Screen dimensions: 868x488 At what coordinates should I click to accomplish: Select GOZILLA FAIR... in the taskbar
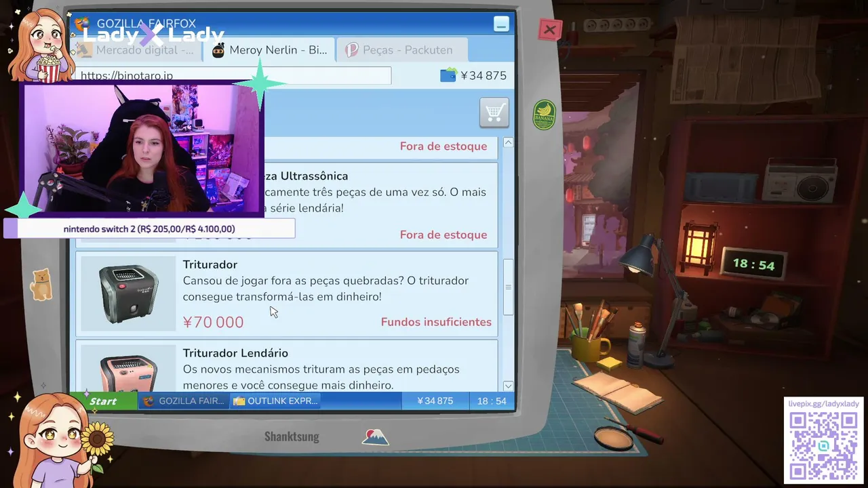[183, 401]
